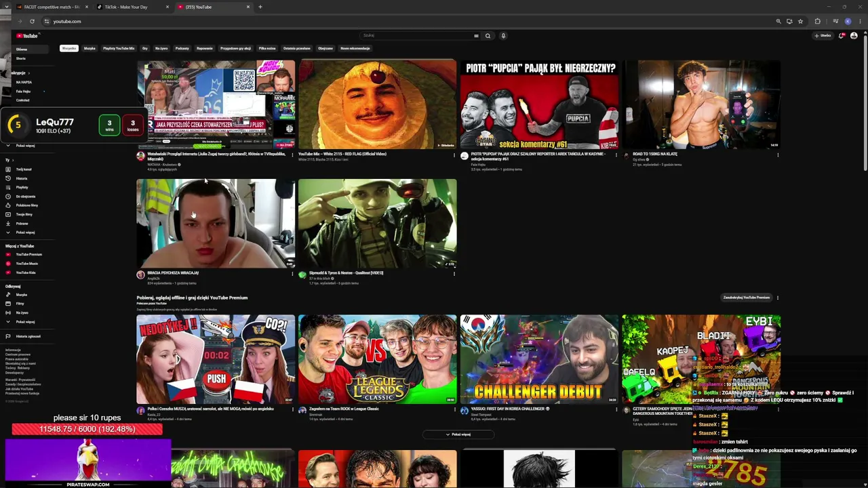Image resolution: width=868 pixels, height=488 pixels.
Task: Open YouTube Music from the sidebar
Action: click(26, 264)
